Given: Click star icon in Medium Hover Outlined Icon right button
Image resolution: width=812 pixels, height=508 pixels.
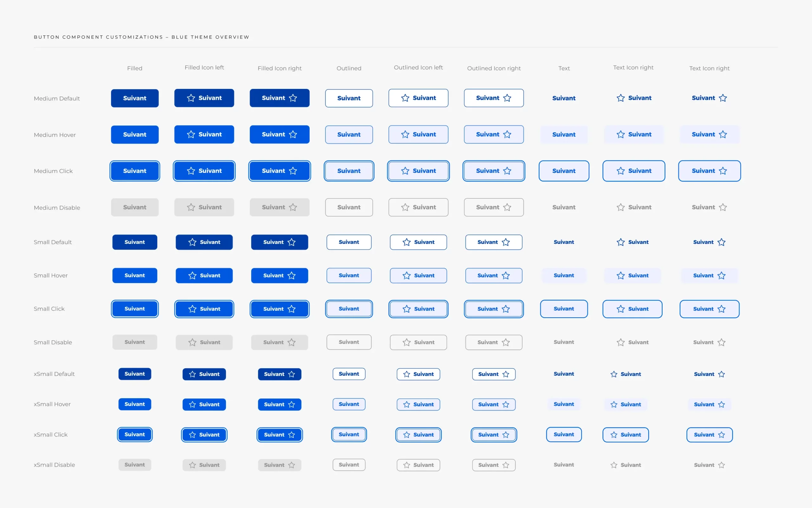Looking at the screenshot, I should (x=507, y=134).
